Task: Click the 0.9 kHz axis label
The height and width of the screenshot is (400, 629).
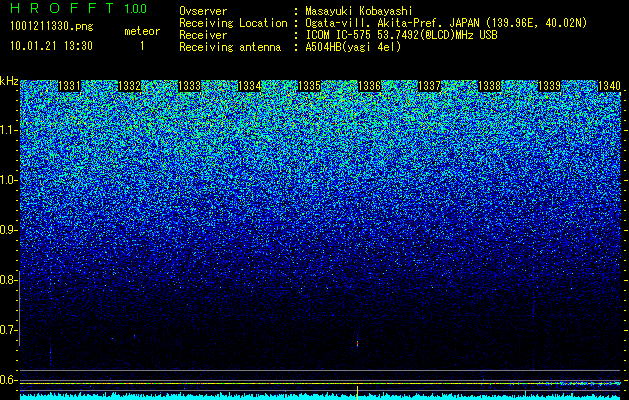Action: pos(8,230)
